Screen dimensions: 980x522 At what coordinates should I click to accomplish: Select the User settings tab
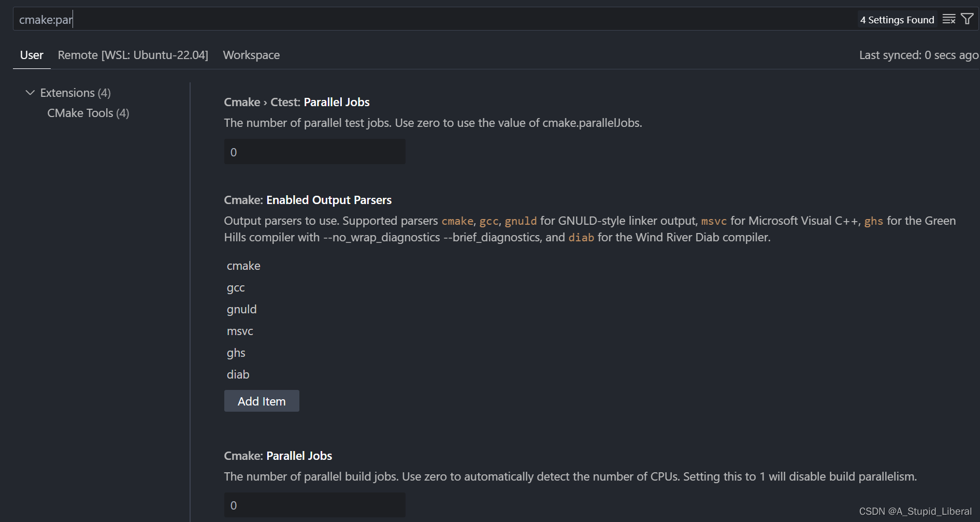(32, 55)
